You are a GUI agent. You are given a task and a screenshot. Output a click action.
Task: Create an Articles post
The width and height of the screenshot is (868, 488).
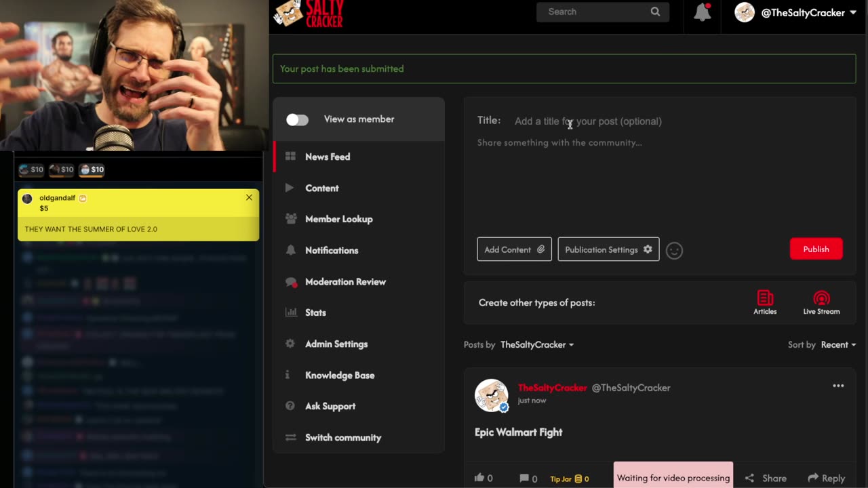click(765, 302)
